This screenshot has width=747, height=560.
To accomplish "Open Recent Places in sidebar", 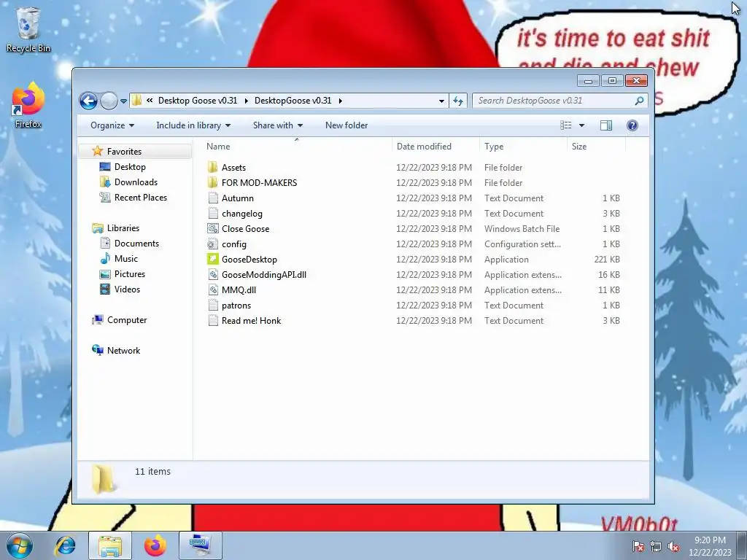I will pyautogui.click(x=140, y=197).
